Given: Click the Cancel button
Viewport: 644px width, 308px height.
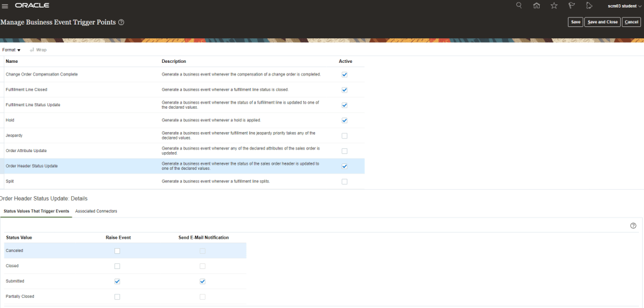Looking at the screenshot, I should pos(631,22).
